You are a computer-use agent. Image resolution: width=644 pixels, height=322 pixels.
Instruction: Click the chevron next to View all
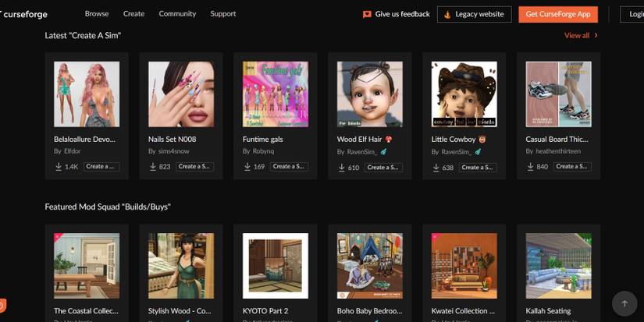tap(596, 35)
